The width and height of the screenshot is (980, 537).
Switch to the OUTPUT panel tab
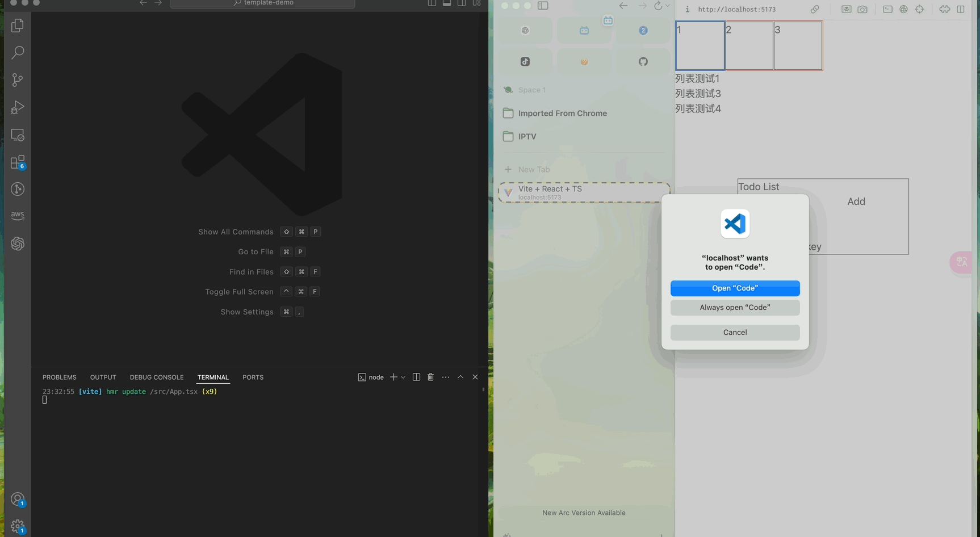click(103, 377)
